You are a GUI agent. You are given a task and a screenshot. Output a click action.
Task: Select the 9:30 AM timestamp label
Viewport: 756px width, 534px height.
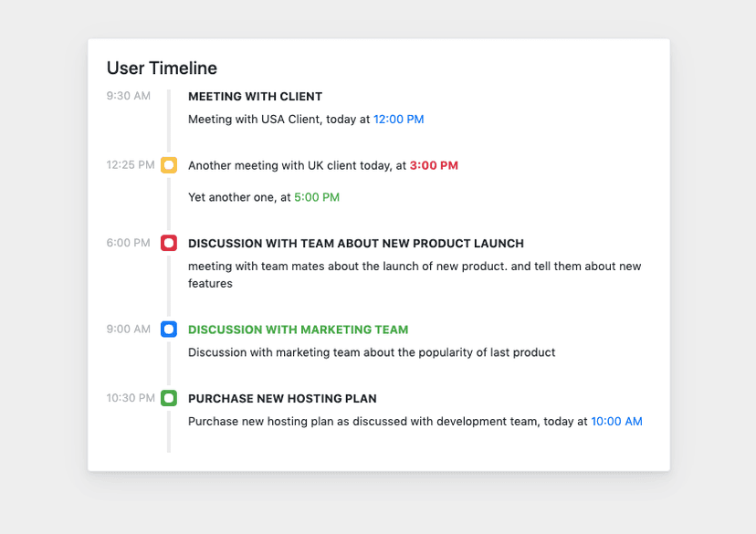tap(128, 95)
